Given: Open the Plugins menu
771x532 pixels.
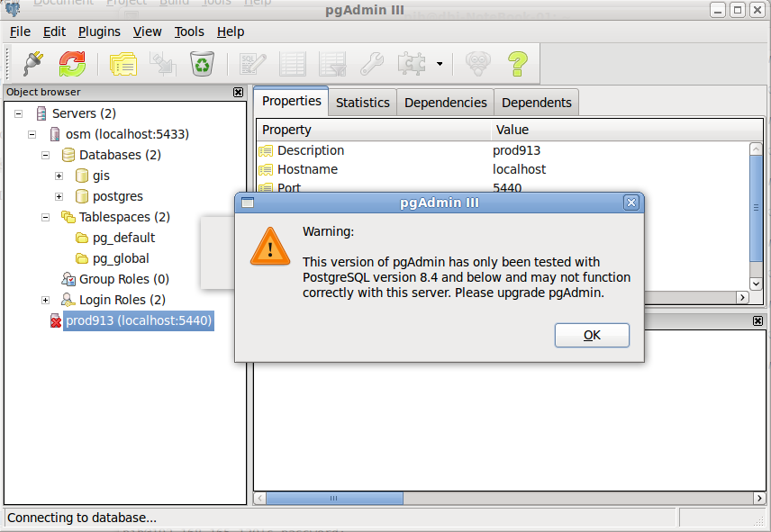Looking at the screenshot, I should coord(99,32).
